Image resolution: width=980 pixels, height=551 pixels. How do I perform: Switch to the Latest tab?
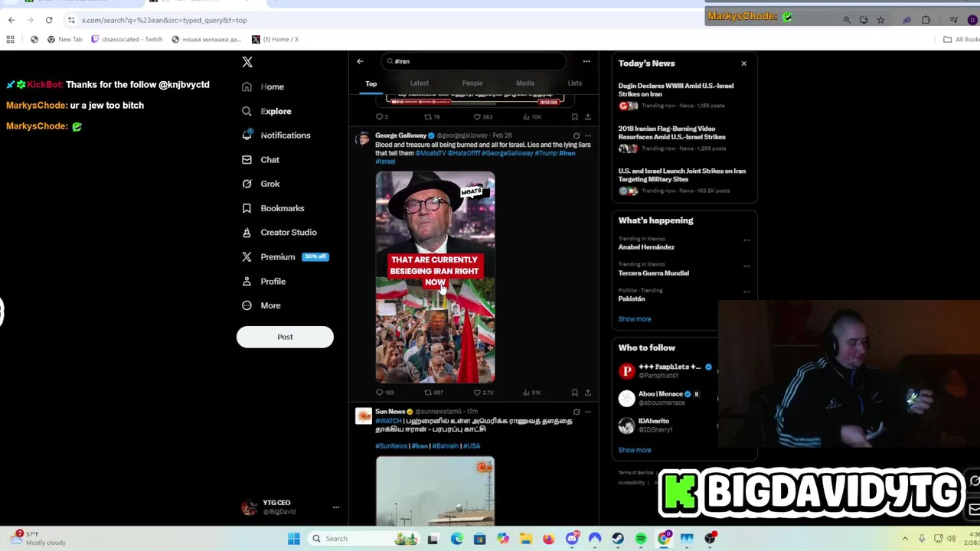click(419, 83)
